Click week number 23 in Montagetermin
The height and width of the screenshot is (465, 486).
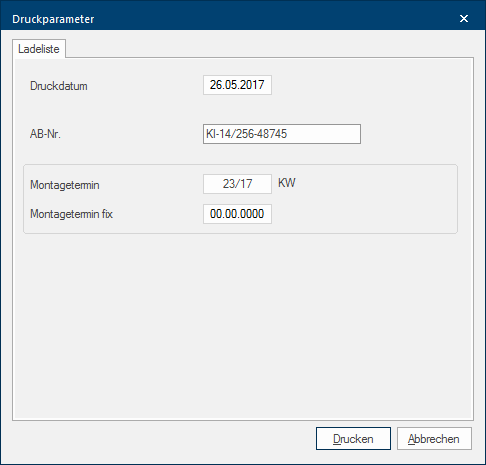tap(229, 184)
